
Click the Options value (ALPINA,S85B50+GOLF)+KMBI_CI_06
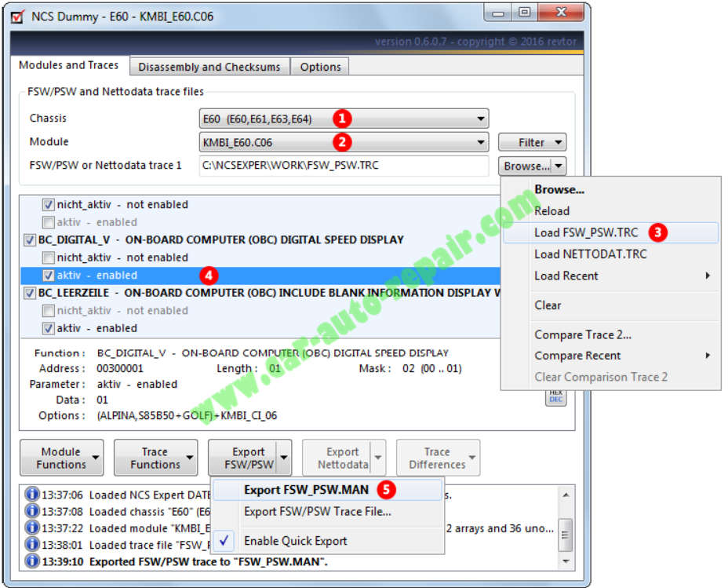187,416
